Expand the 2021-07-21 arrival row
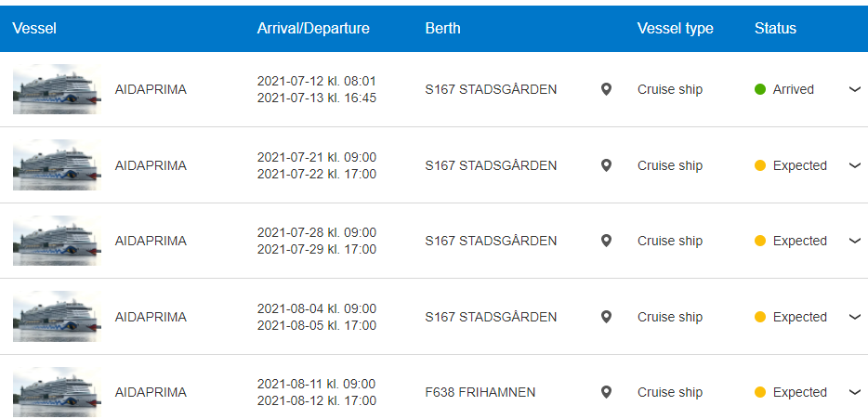The width and height of the screenshot is (868, 419). [x=855, y=165]
